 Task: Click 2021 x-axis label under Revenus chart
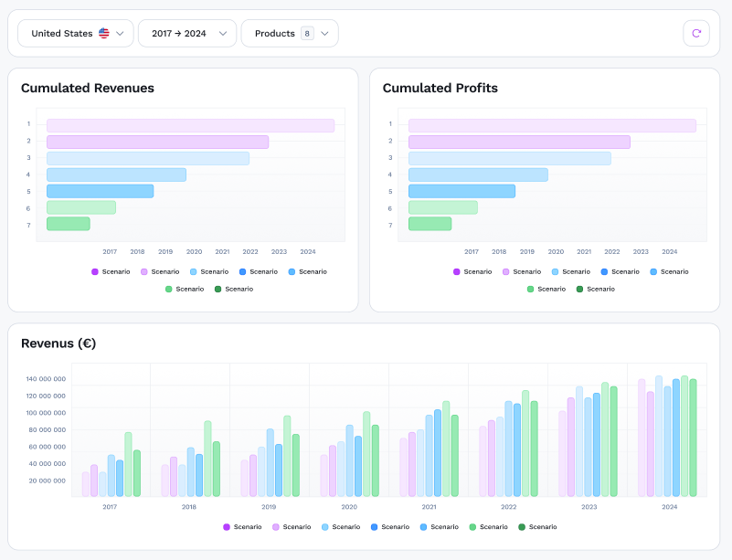point(429,507)
